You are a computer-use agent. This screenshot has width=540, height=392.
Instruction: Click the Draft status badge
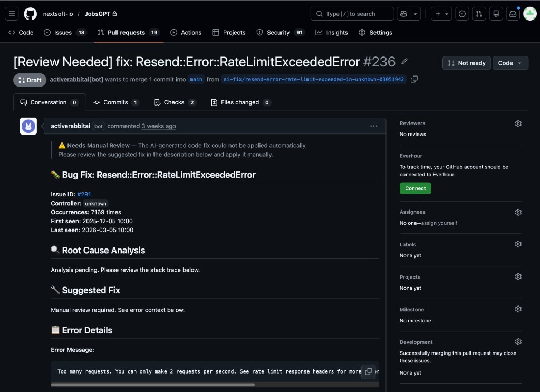click(30, 80)
